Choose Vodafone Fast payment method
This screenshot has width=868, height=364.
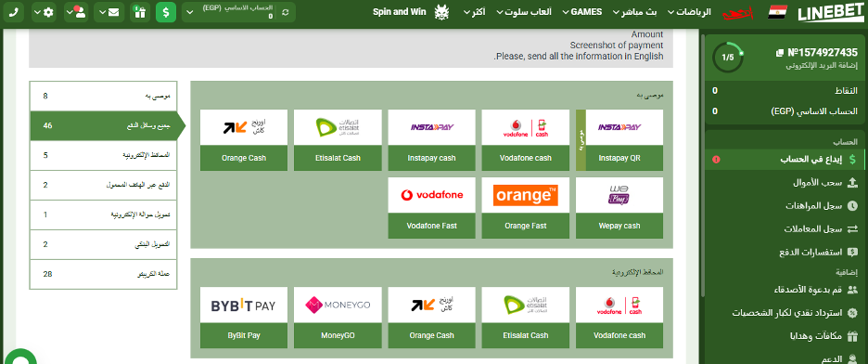pos(432,208)
